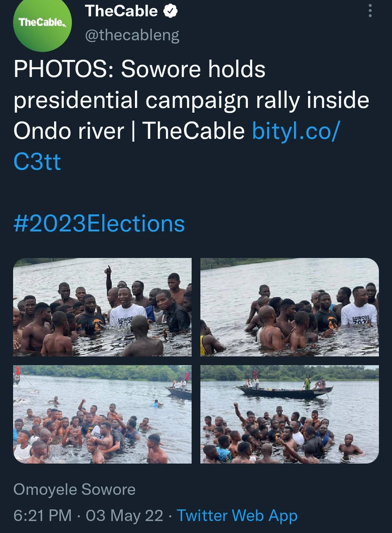View the top-right rally photo

289,307
